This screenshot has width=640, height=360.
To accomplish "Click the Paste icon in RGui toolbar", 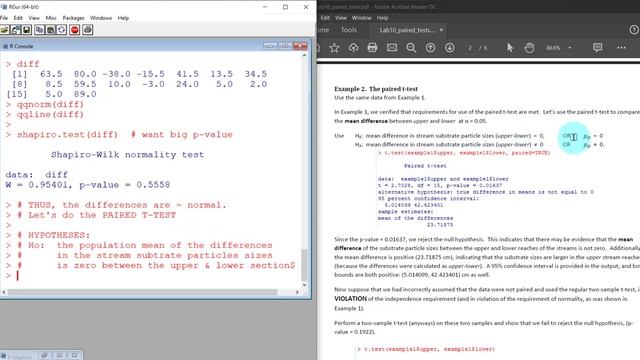I will click(x=50, y=30).
